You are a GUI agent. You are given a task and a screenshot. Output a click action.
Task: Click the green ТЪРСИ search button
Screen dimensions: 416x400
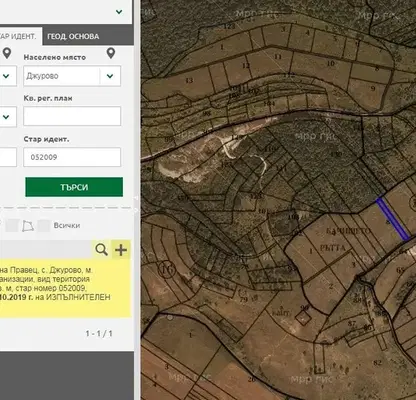[x=74, y=187]
